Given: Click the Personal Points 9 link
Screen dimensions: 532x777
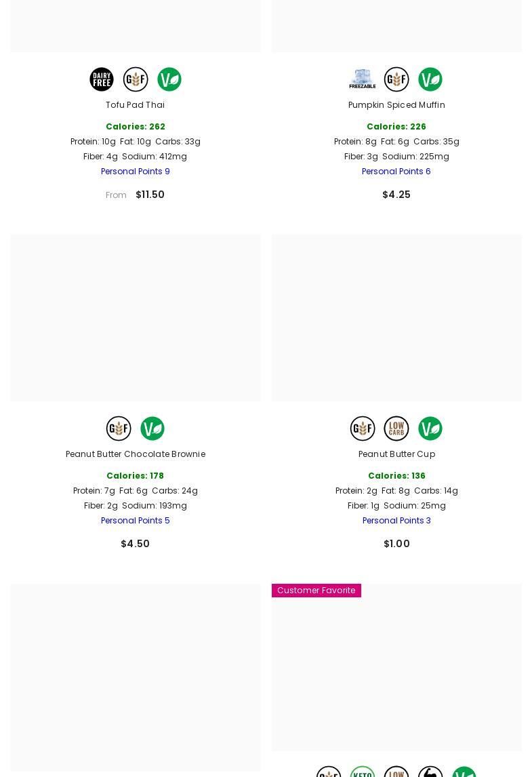Looking at the screenshot, I should pyautogui.click(x=135, y=172).
